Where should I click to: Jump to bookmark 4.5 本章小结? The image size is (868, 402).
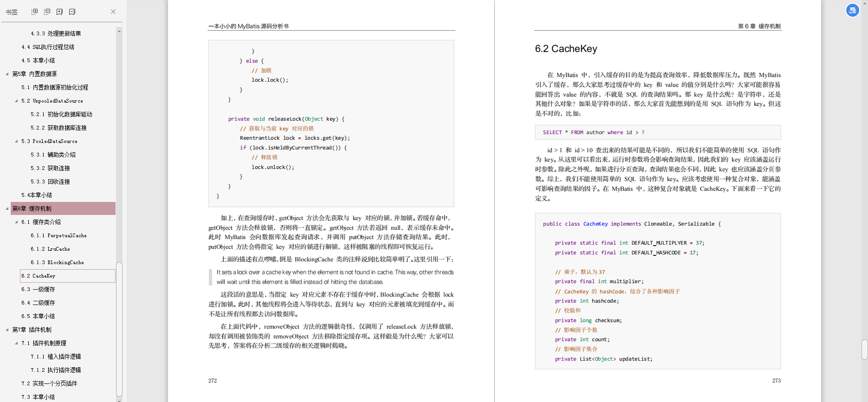[x=38, y=60]
